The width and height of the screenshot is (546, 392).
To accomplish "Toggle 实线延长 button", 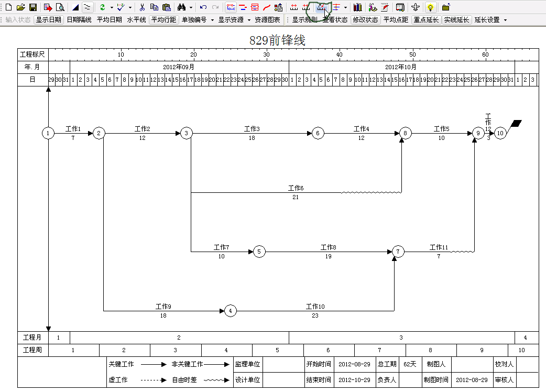I will pos(456,20).
